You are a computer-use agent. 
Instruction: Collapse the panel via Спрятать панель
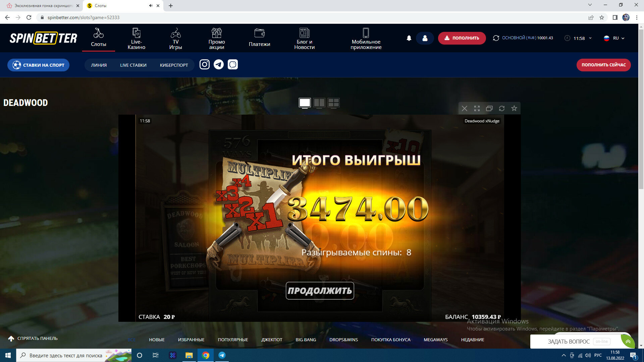pyautogui.click(x=33, y=339)
